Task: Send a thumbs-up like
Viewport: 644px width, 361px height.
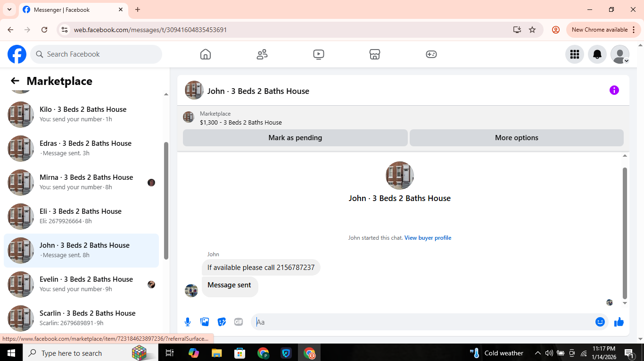Action: click(x=619, y=322)
